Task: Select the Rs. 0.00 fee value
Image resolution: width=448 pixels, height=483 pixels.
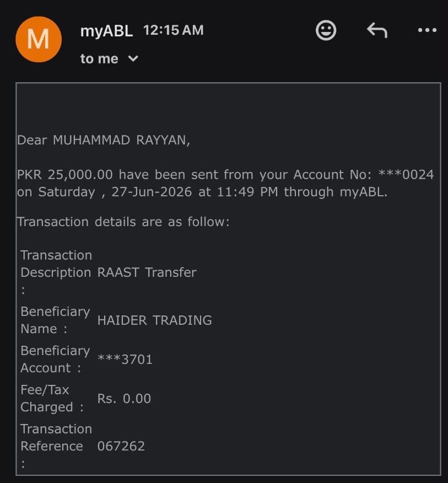Action: coord(124,399)
